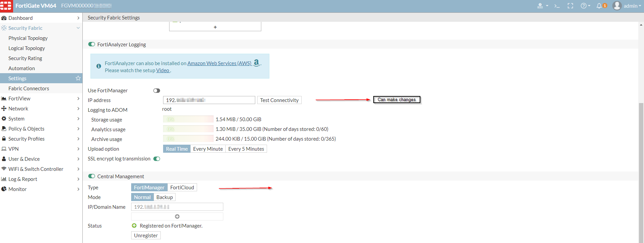
Task: Click the Settings favorite star icon
Action: pyautogui.click(x=78, y=78)
